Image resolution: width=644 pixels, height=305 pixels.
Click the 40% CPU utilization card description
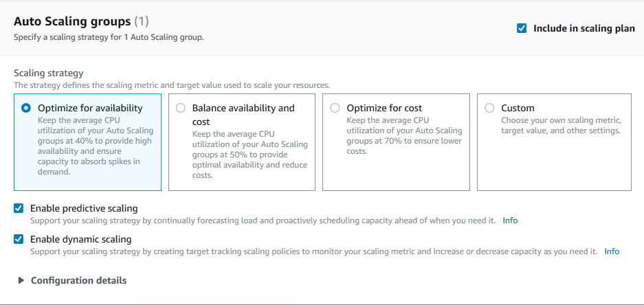tap(86, 146)
